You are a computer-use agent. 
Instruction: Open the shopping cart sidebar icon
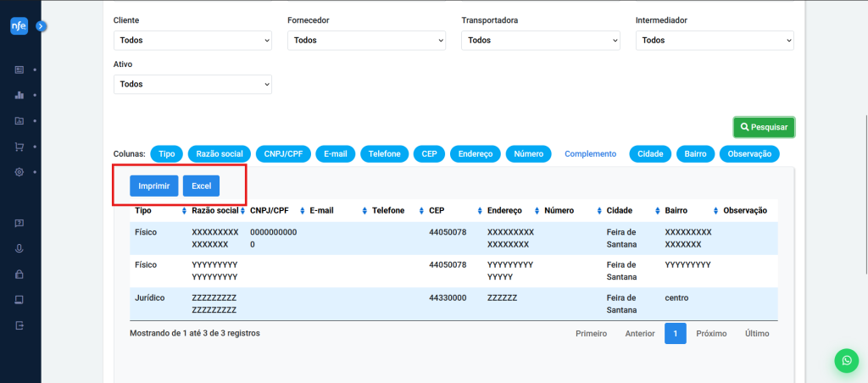click(x=19, y=147)
